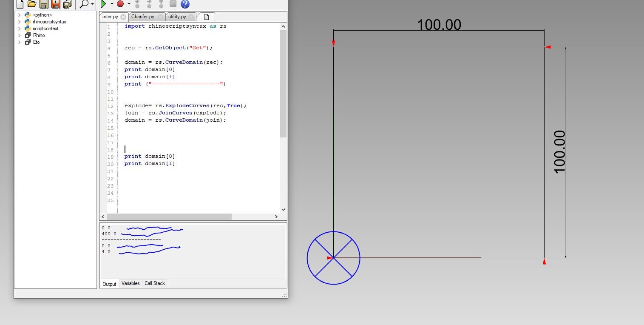The height and width of the screenshot is (325, 644).
Task: Close the inter.py tab
Action: pyautogui.click(x=123, y=17)
